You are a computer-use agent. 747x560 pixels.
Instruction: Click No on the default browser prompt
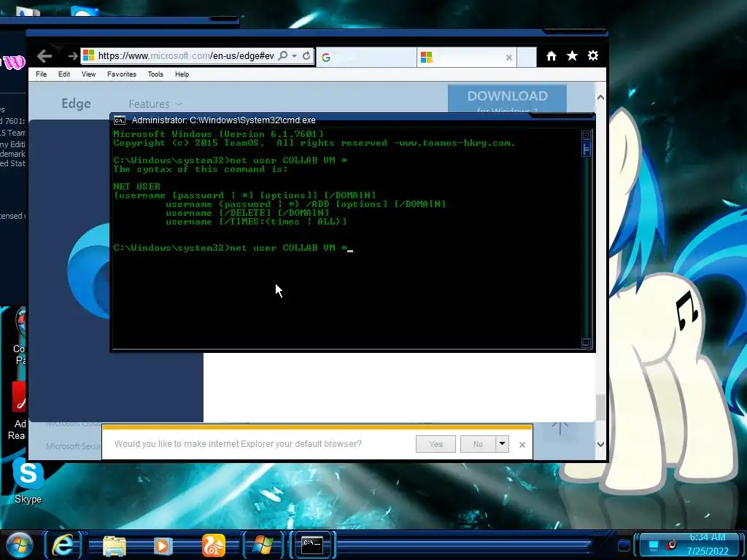pos(478,444)
